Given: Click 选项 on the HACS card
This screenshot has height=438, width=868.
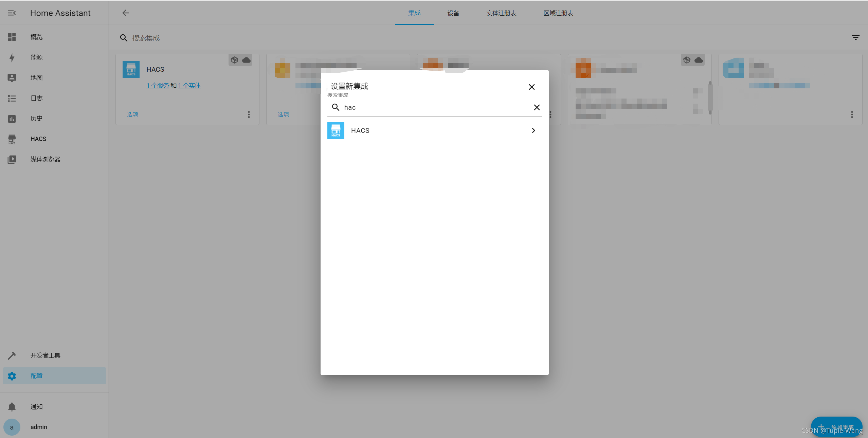Looking at the screenshot, I should (132, 115).
